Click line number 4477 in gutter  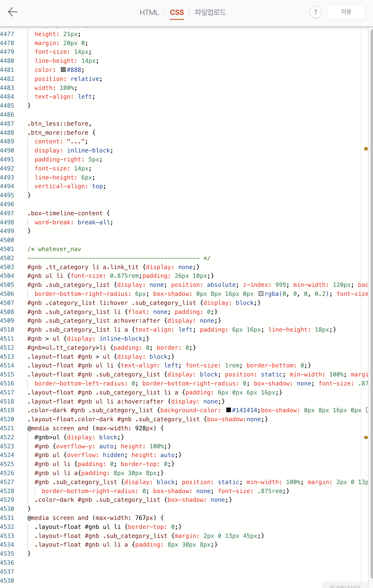pos(7,34)
